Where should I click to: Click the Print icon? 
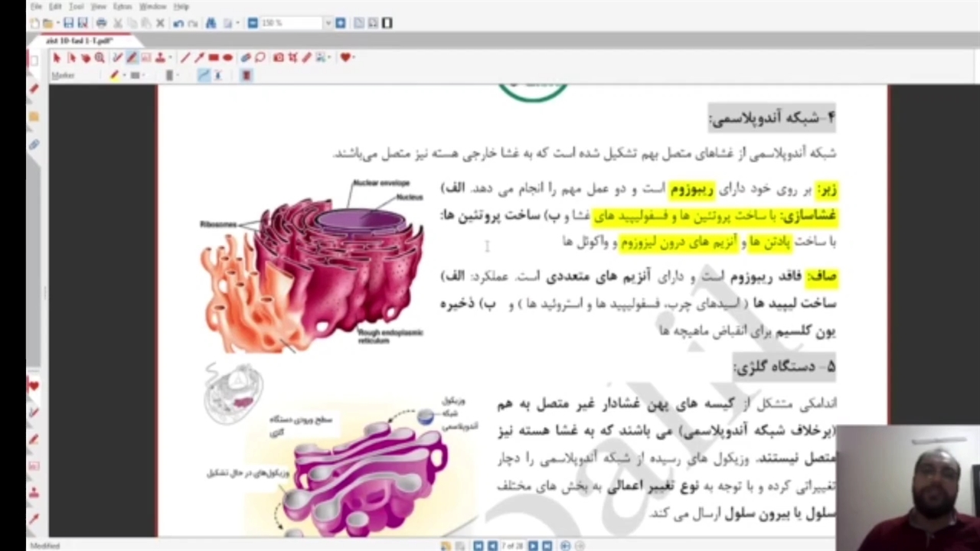coord(101,24)
